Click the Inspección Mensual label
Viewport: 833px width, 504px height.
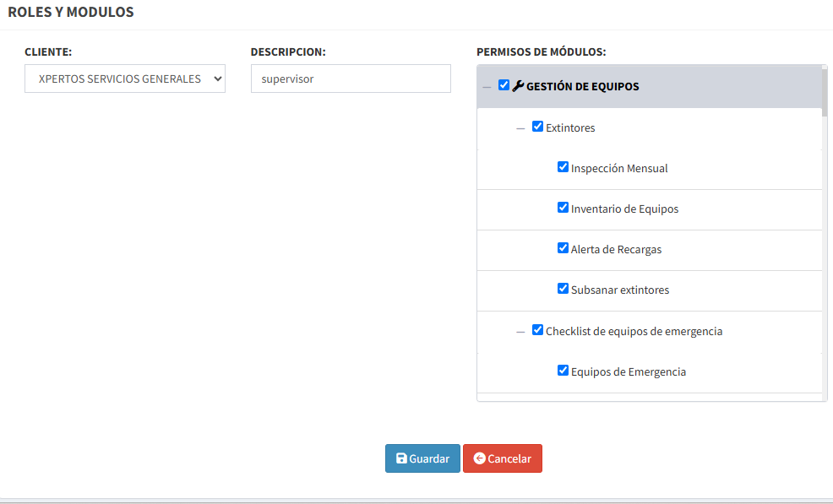pyautogui.click(x=619, y=168)
